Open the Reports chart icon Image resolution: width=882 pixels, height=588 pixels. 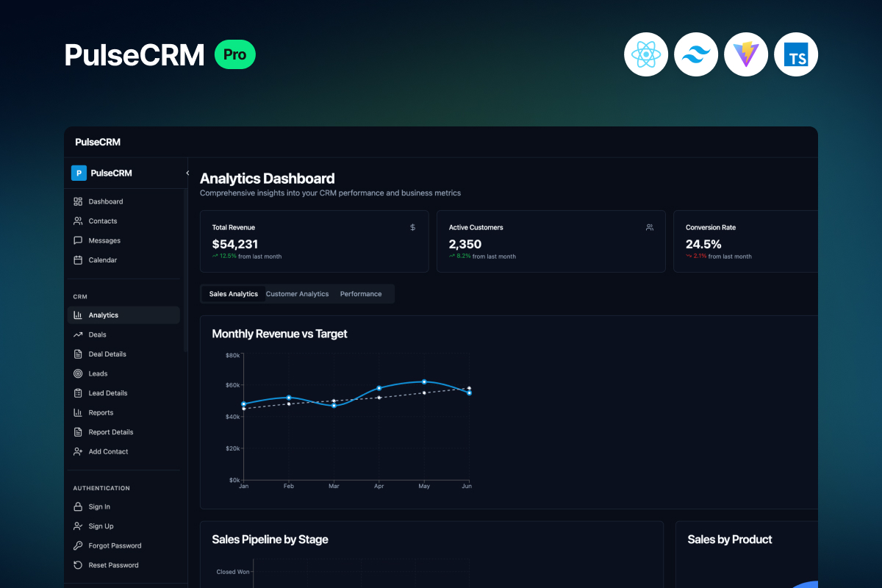pyautogui.click(x=78, y=413)
